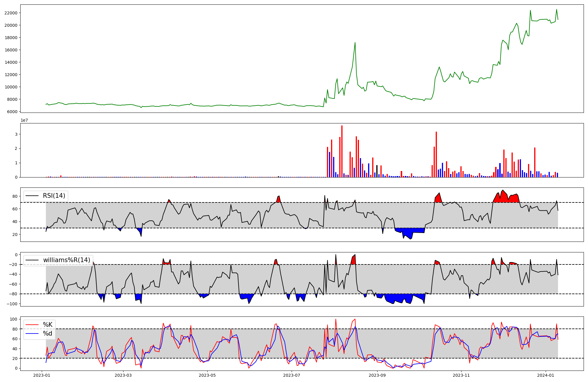Click the 2023-01 x-axis date label
The width and height of the screenshot is (588, 382).
(x=42, y=375)
